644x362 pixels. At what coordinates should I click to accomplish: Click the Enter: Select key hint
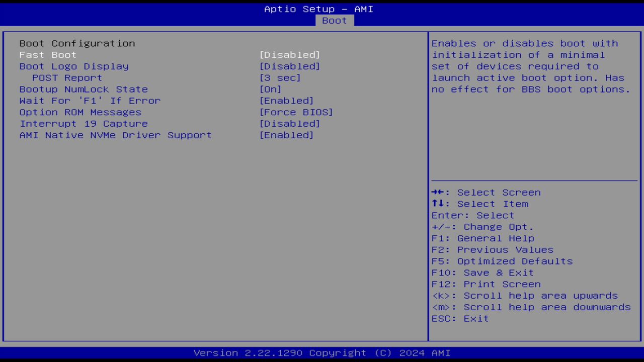[473, 216]
